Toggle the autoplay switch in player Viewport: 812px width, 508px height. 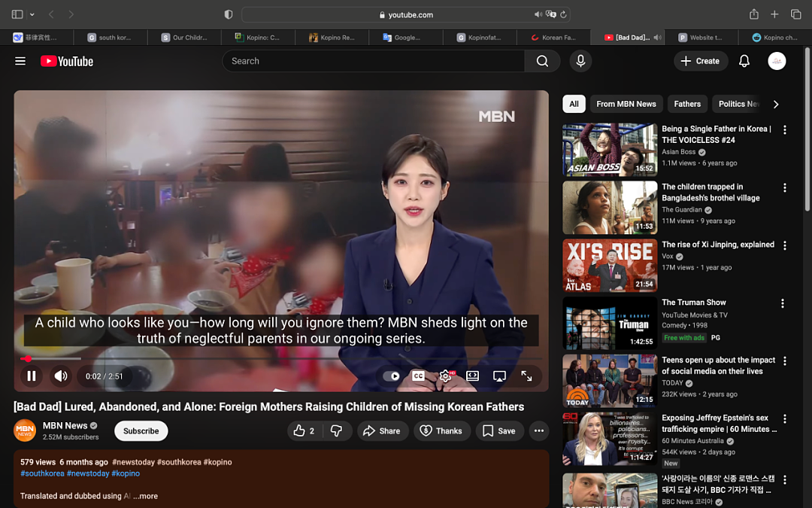coord(391,376)
